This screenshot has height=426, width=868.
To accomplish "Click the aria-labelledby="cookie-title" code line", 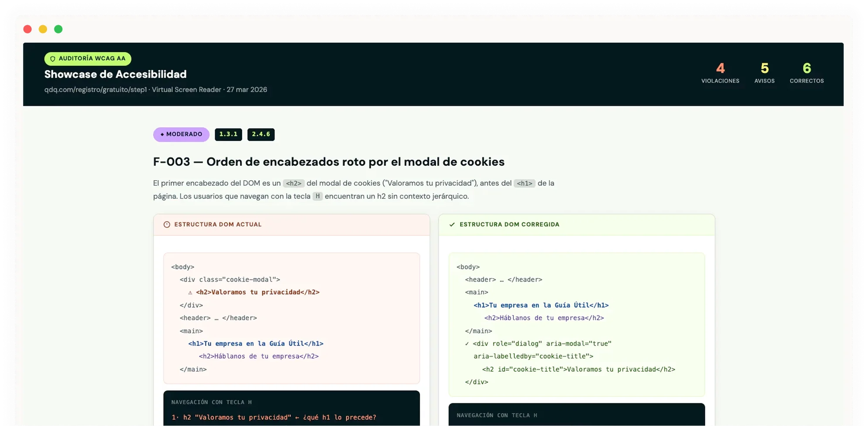I will (534, 356).
